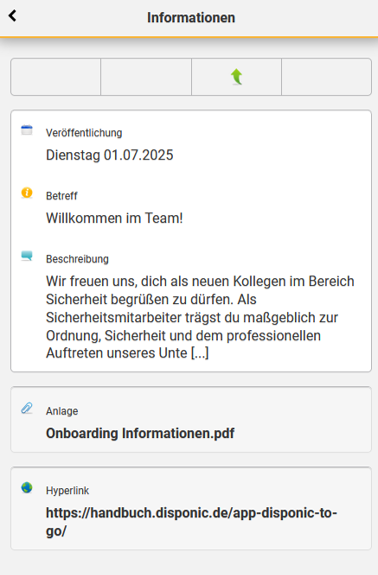Click the last empty toolbar cell
Viewport: 378px width, 575px height.
pos(326,77)
